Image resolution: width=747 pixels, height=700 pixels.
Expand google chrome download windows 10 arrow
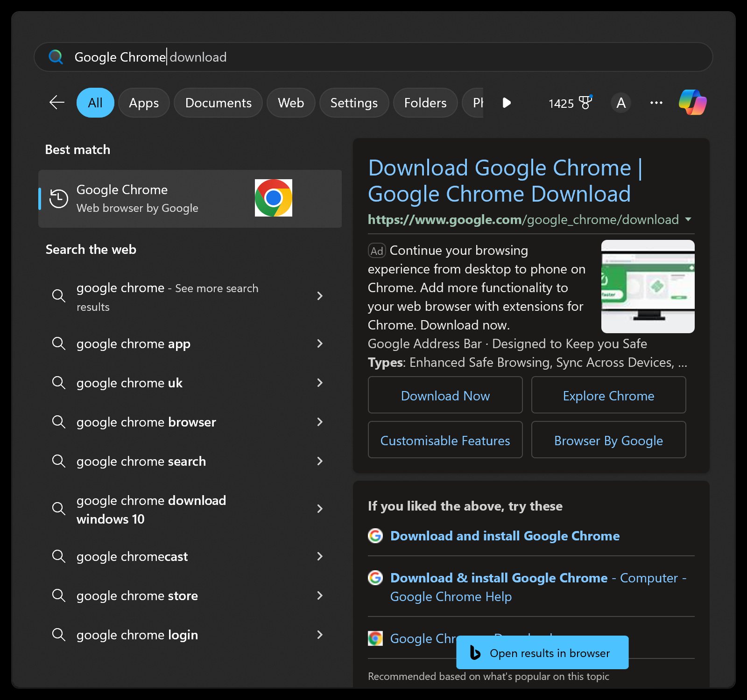tap(320, 509)
